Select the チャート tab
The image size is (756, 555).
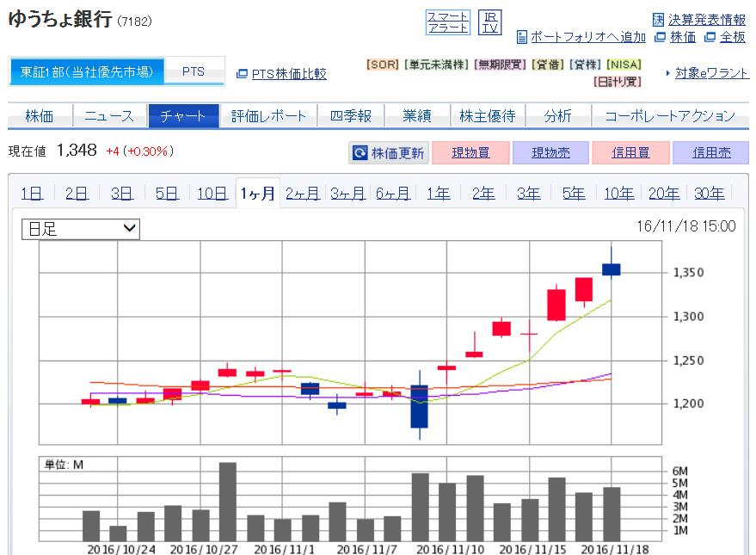tap(183, 115)
